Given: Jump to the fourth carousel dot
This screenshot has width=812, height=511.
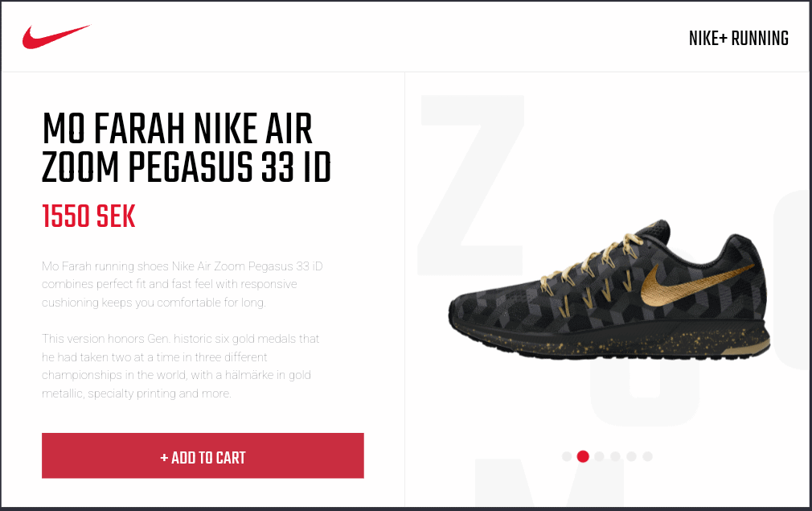Looking at the screenshot, I should coord(615,456).
